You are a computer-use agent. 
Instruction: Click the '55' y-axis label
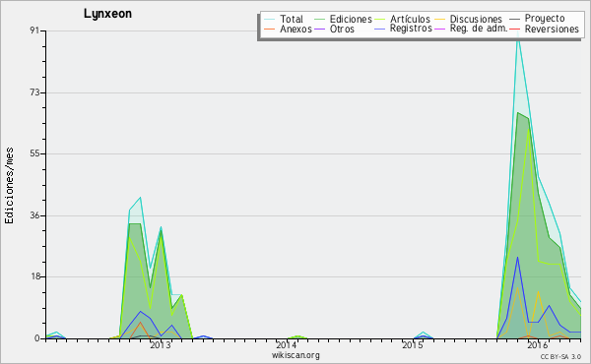tap(35, 153)
